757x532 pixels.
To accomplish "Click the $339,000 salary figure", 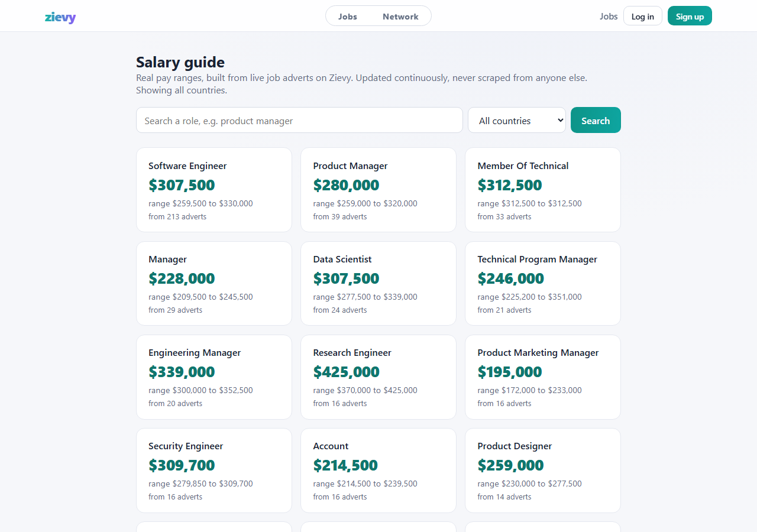I will 182,372.
